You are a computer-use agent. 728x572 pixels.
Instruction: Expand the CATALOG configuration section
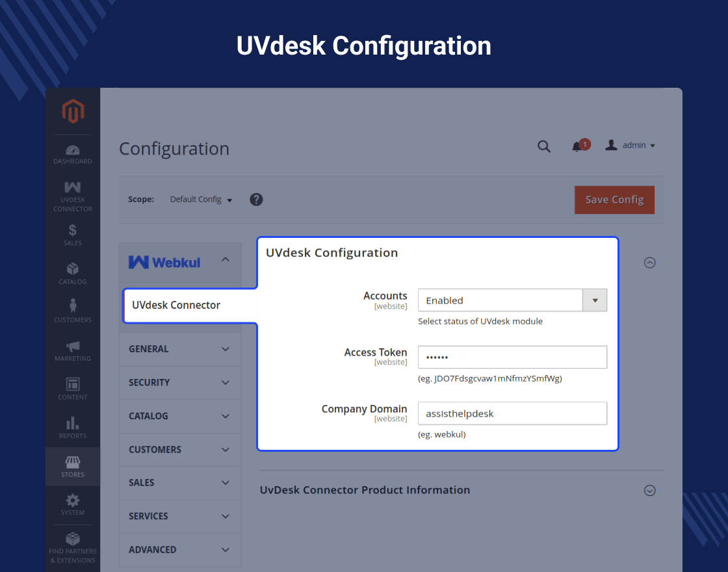point(180,416)
